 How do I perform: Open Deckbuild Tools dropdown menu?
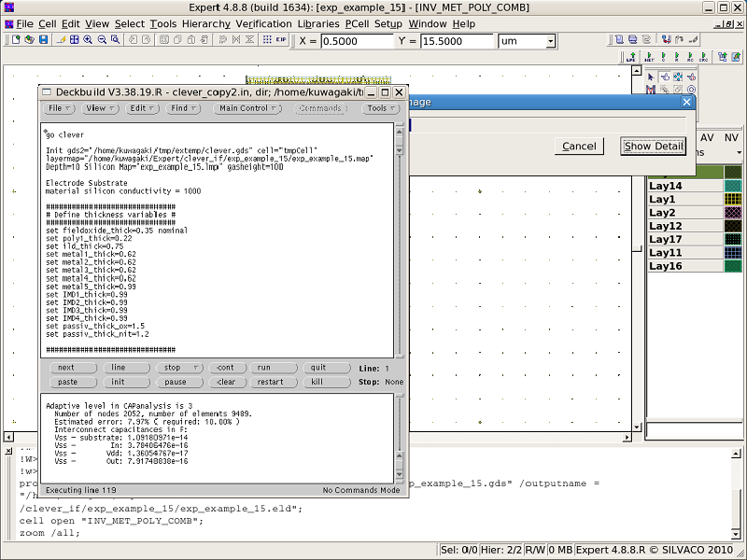[379, 108]
